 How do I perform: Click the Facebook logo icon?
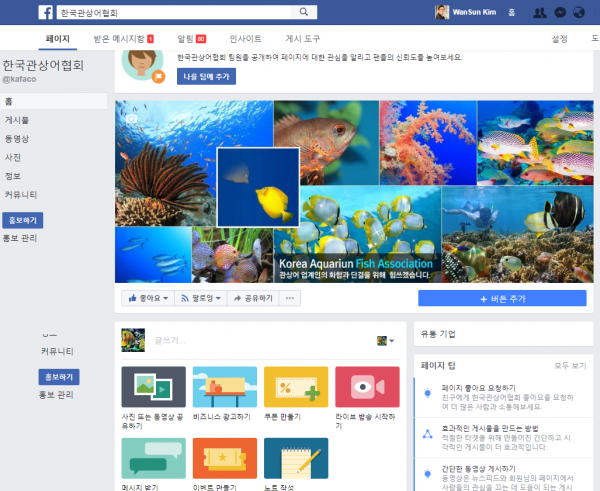(45, 12)
